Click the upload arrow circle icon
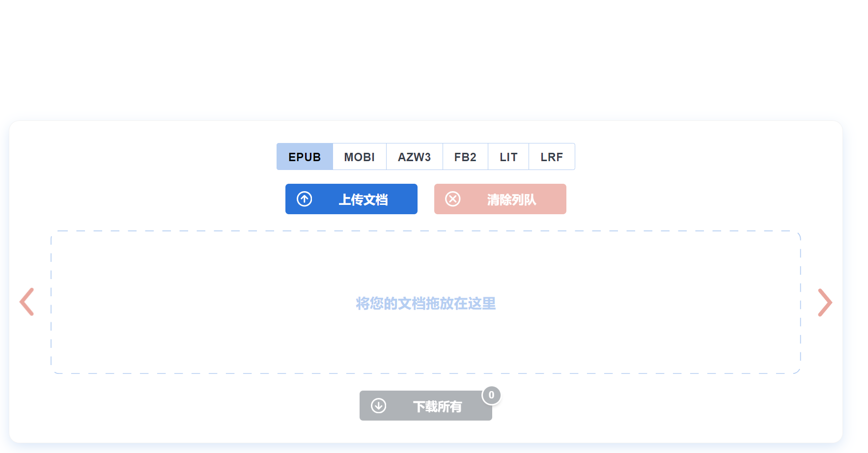 pyautogui.click(x=305, y=199)
